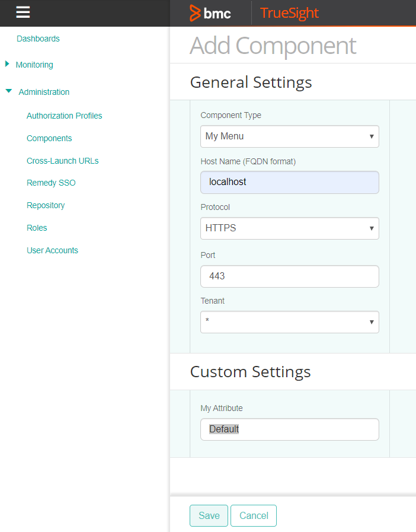Click the Add Component page heading
The image size is (416, 532).
pyautogui.click(x=273, y=46)
